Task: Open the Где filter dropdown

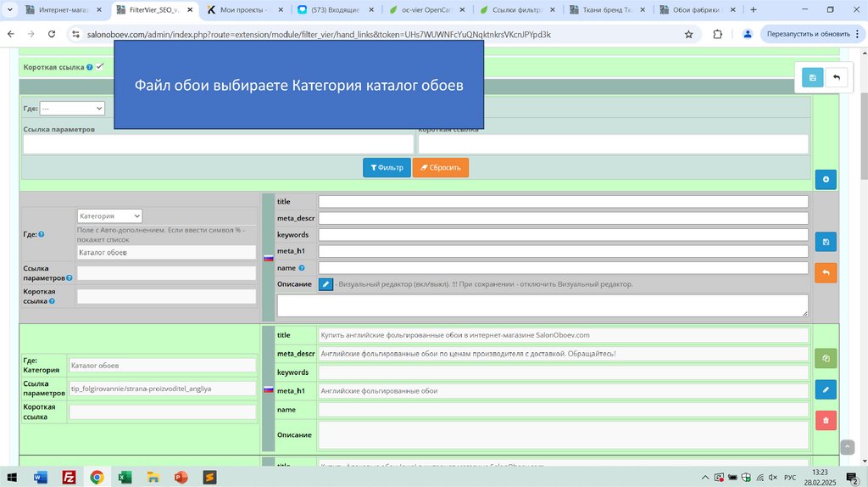Action: click(x=72, y=109)
